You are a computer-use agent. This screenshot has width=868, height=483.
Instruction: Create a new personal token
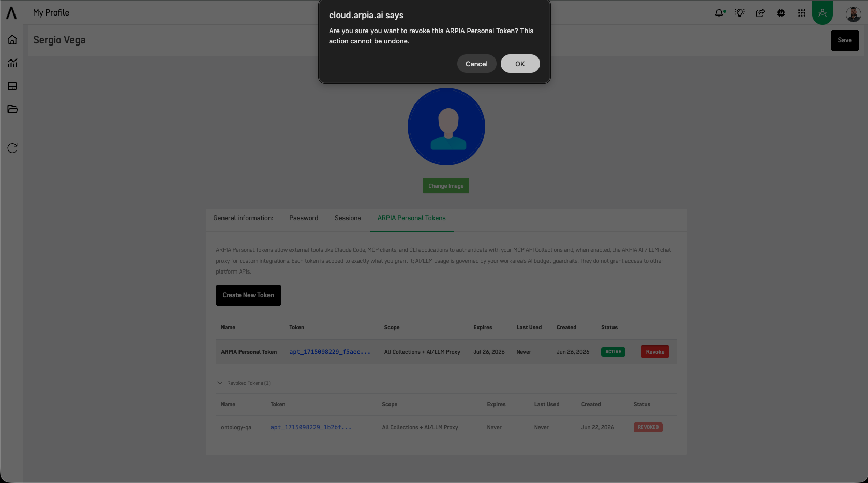(248, 295)
